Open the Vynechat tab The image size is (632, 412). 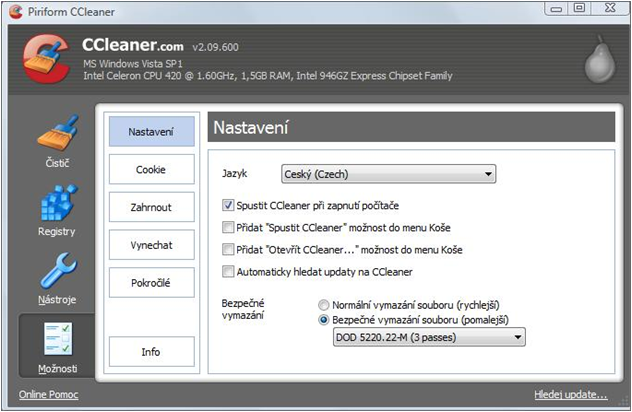pos(152,245)
